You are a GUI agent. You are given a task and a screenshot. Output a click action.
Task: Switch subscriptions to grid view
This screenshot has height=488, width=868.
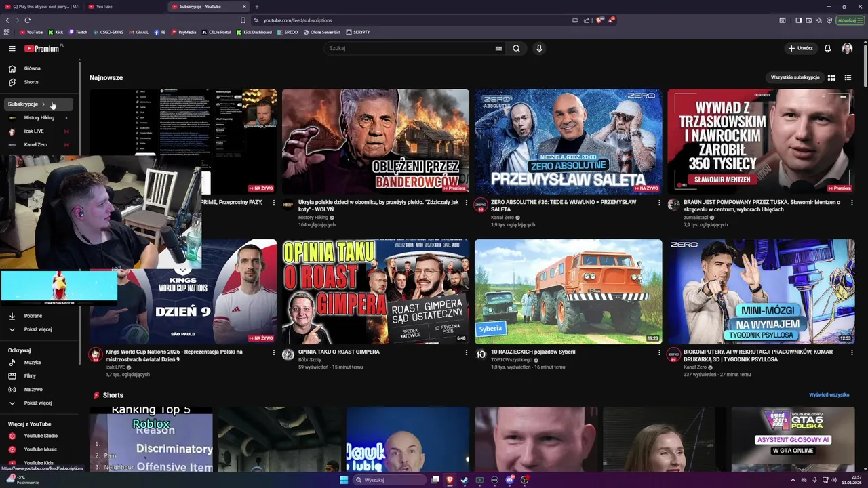[831, 78]
